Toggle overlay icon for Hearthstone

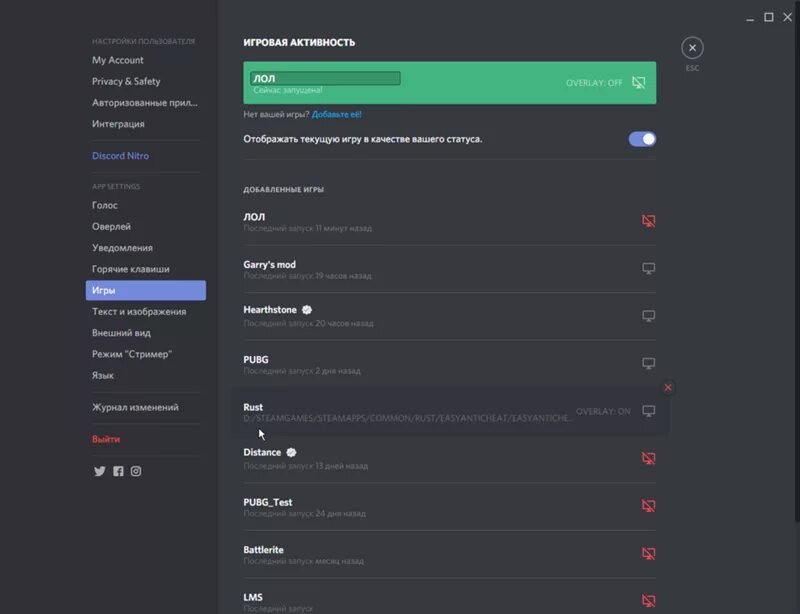click(648, 316)
